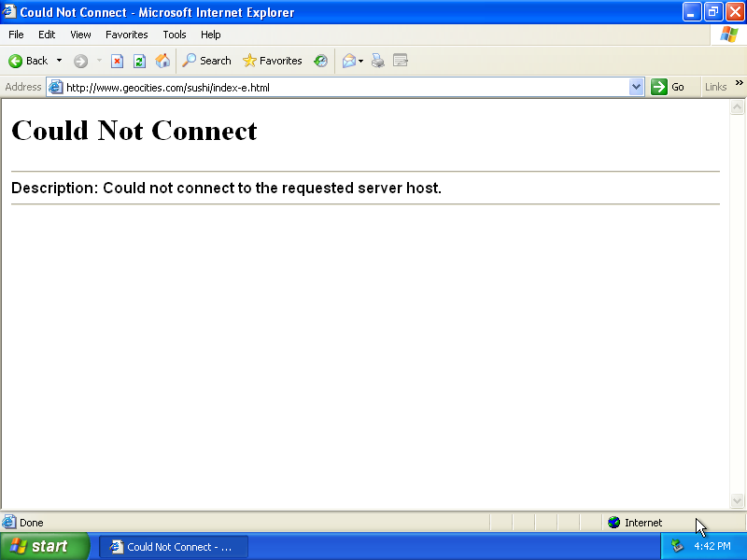The image size is (747, 560).
Task: Open the File menu
Action: coord(16,35)
